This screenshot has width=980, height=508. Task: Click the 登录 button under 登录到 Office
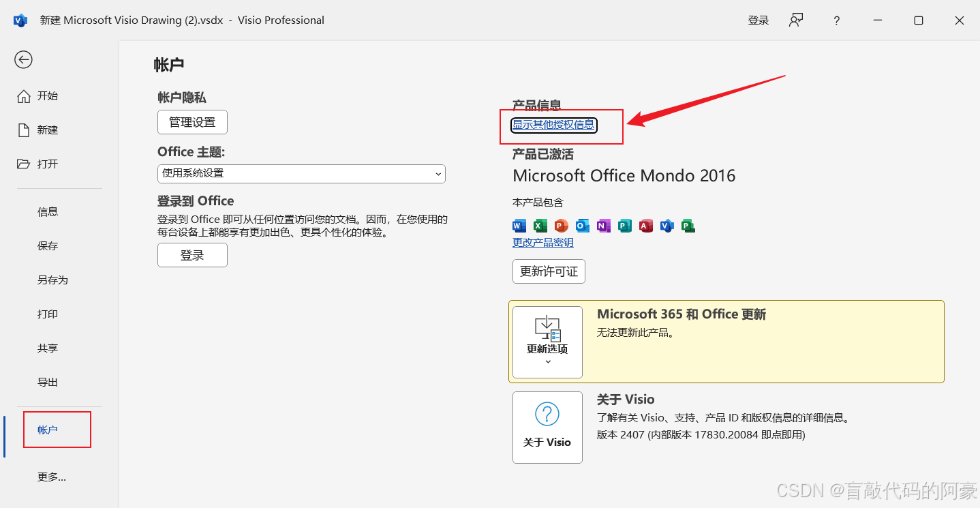coord(192,255)
